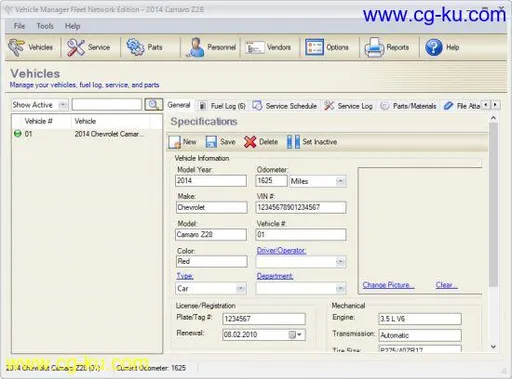Click the Vehicle # field showing 01

pos(301,235)
